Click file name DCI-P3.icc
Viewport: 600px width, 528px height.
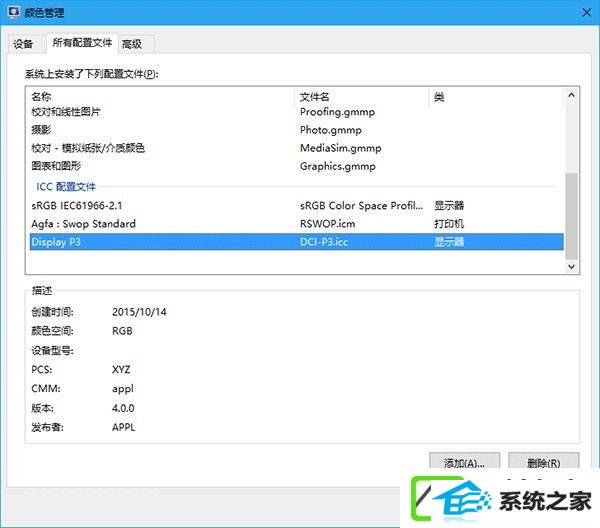(324, 242)
